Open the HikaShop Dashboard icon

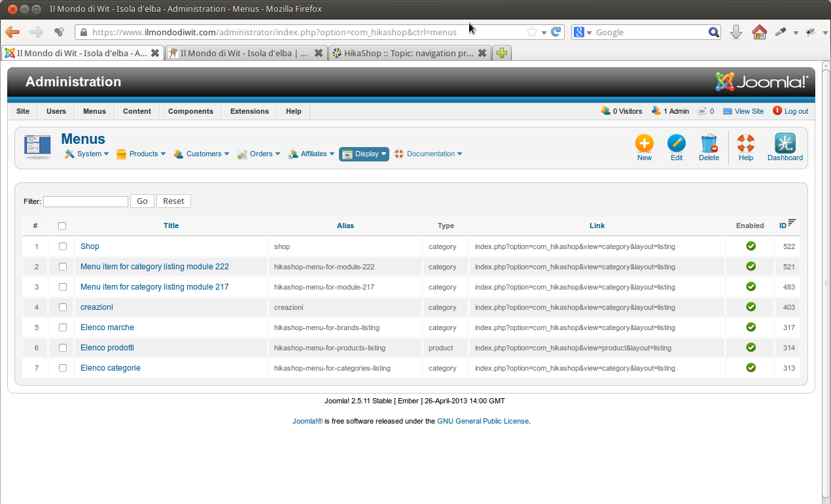point(785,143)
